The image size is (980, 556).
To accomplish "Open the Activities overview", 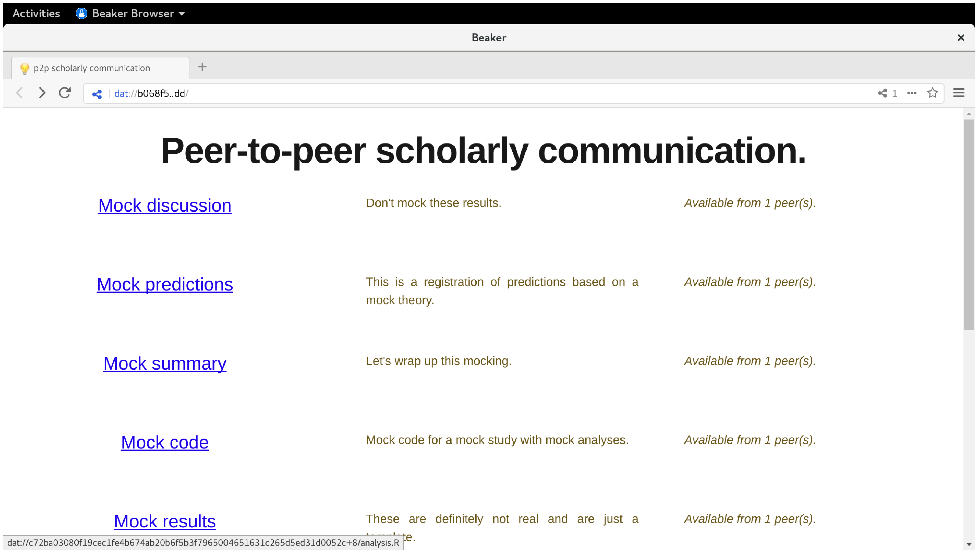I will [36, 13].
